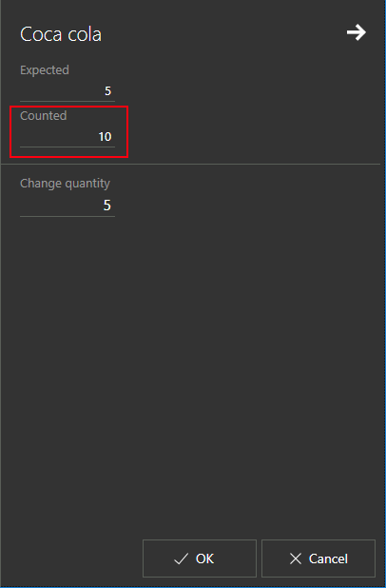Click the Coca cola product title
This screenshot has height=588, width=386.
point(61,34)
